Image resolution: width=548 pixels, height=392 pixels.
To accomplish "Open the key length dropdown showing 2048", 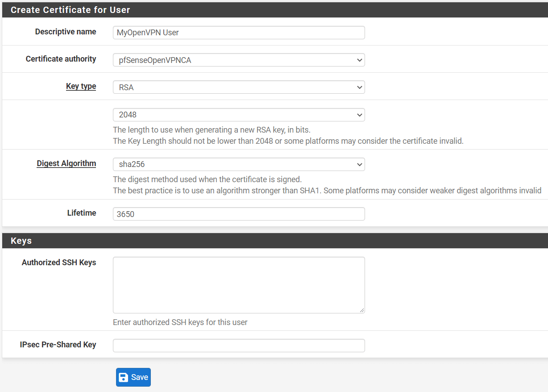I will pyautogui.click(x=239, y=115).
